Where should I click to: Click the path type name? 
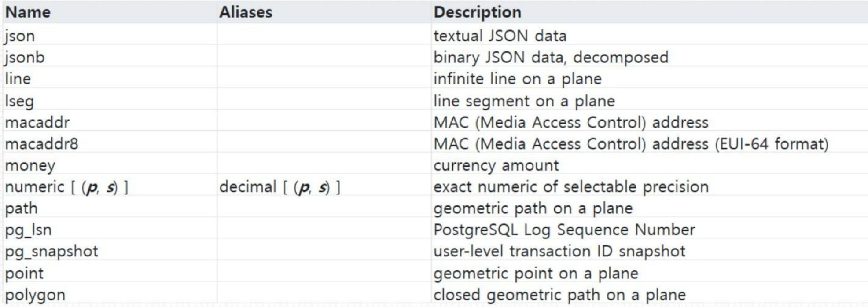(x=21, y=208)
